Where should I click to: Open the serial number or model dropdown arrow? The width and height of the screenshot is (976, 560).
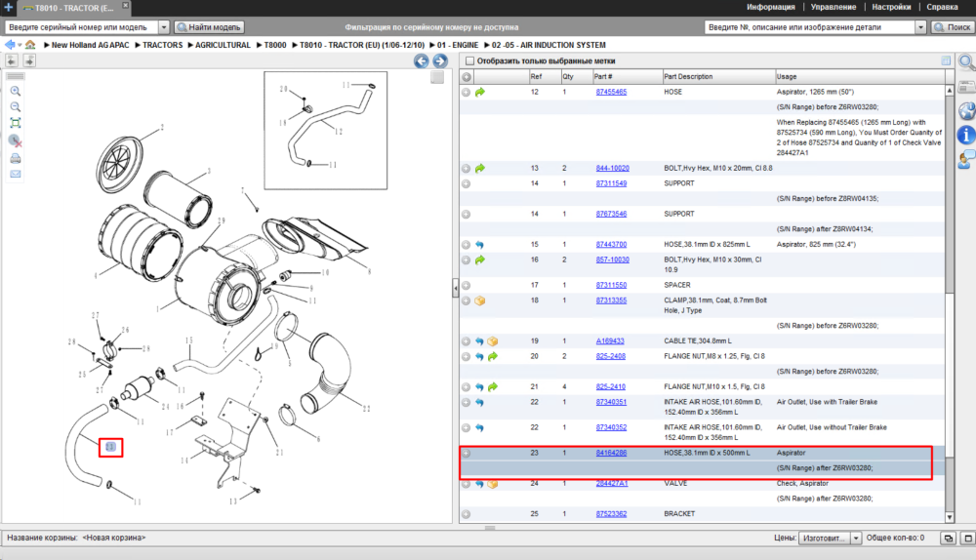(x=164, y=27)
